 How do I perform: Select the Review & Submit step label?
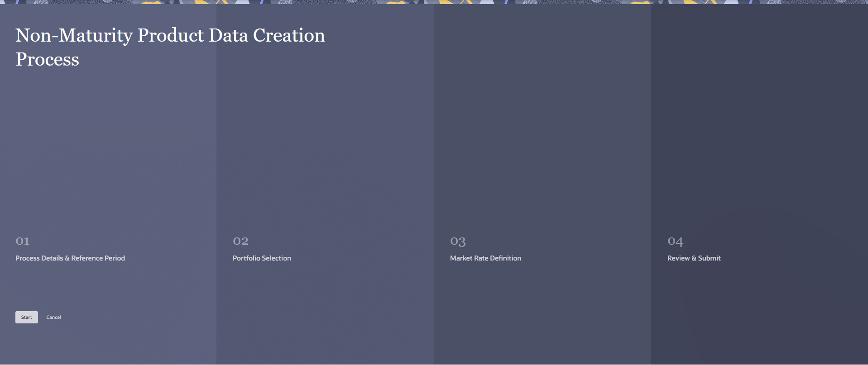[694, 258]
